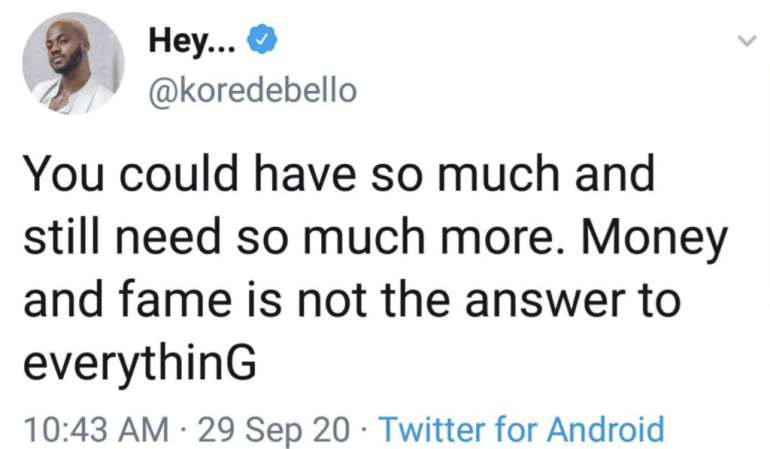Click the 10:43 AM timestamp
The image size is (770, 449).
pos(96,430)
